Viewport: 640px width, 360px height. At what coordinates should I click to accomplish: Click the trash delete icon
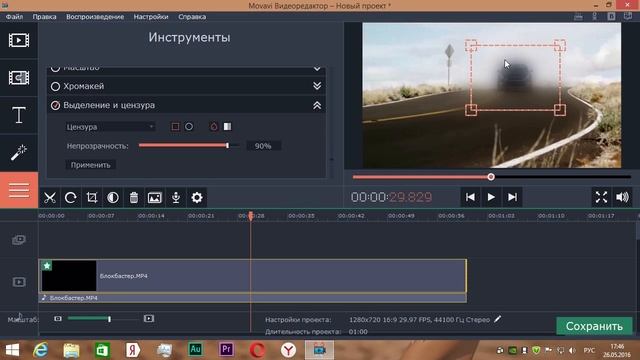(134, 198)
